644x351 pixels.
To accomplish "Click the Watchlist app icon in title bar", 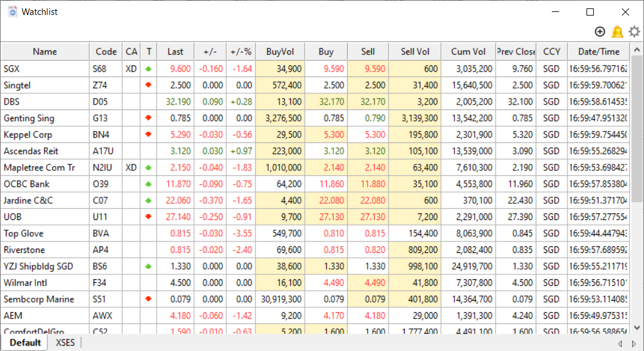I will (x=12, y=11).
